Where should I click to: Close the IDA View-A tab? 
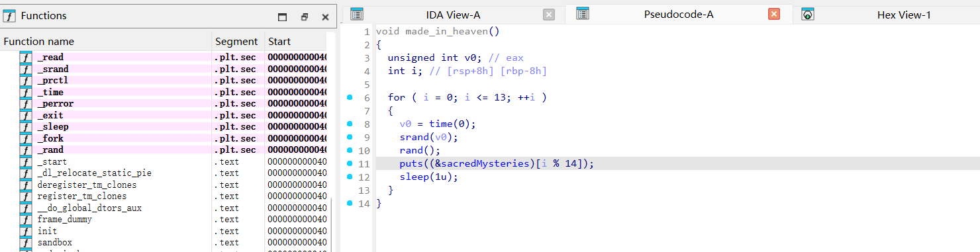coord(548,15)
